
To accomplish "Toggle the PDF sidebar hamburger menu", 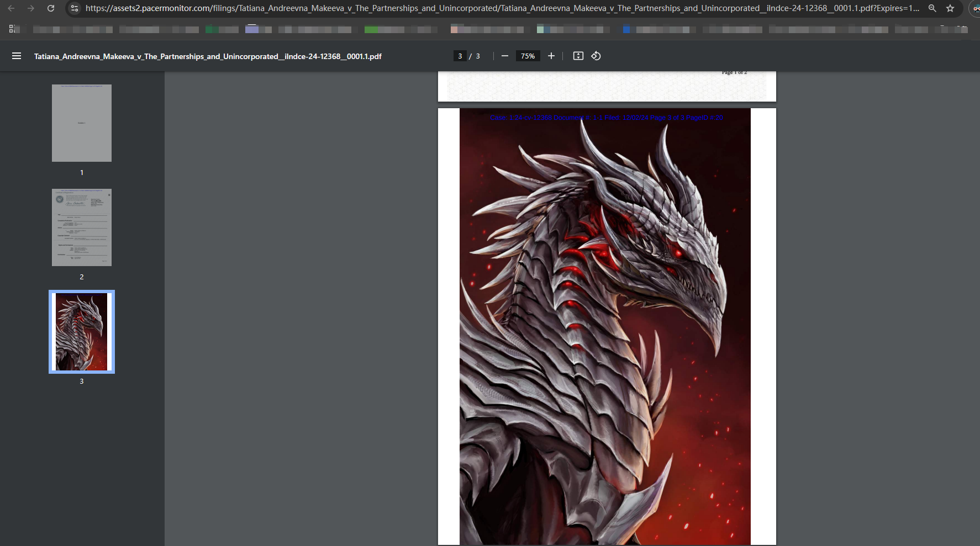I will point(17,56).
